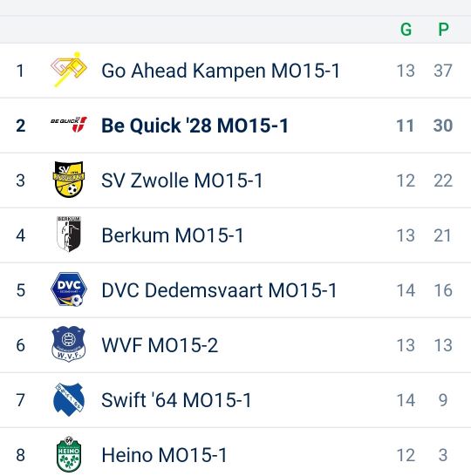Select Heino MO15-1 at the bottom
Viewport: 471px width, 476px height.
164,455
